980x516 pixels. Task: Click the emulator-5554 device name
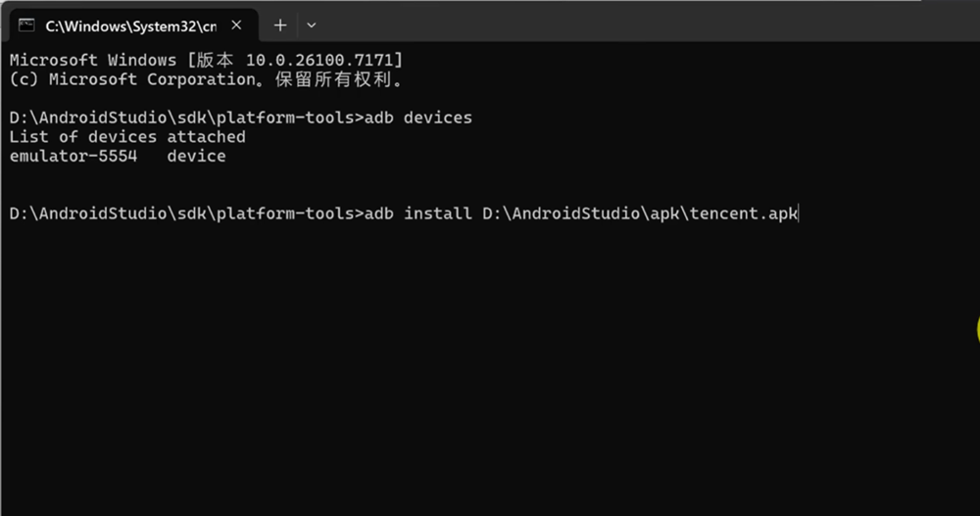point(73,156)
